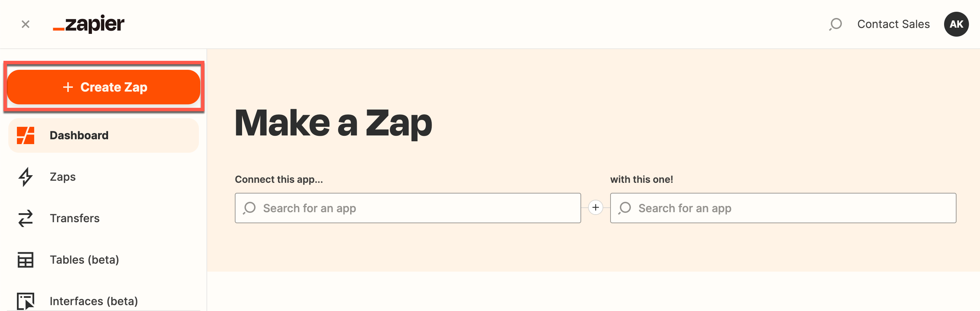
Task: Click the Interfaces cursor icon
Action: [x=25, y=301]
